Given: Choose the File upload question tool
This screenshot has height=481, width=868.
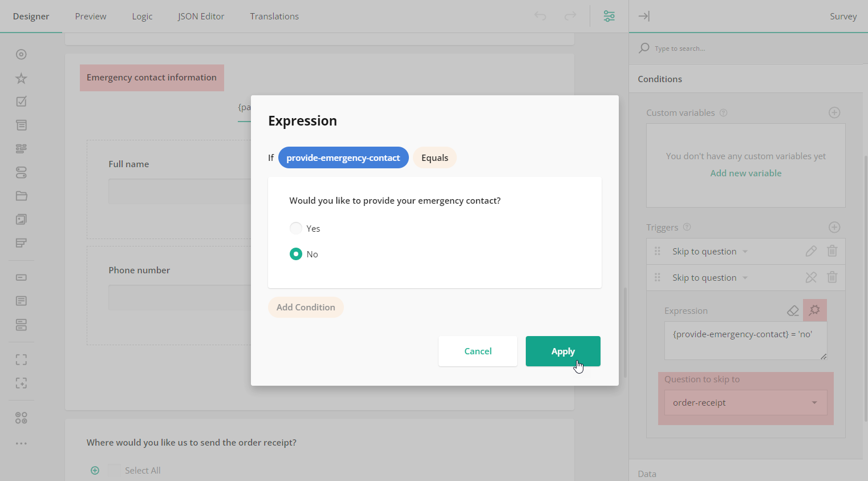Looking at the screenshot, I should point(21,196).
